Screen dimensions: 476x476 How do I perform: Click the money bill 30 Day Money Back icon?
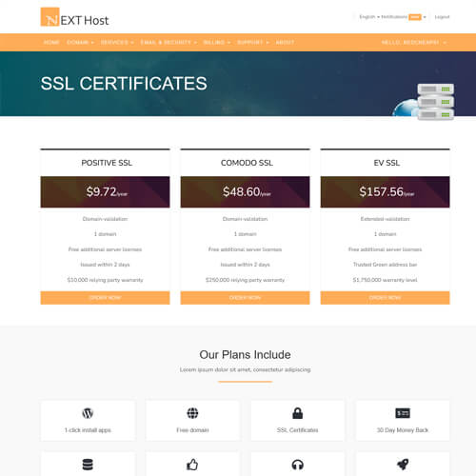[x=403, y=413]
